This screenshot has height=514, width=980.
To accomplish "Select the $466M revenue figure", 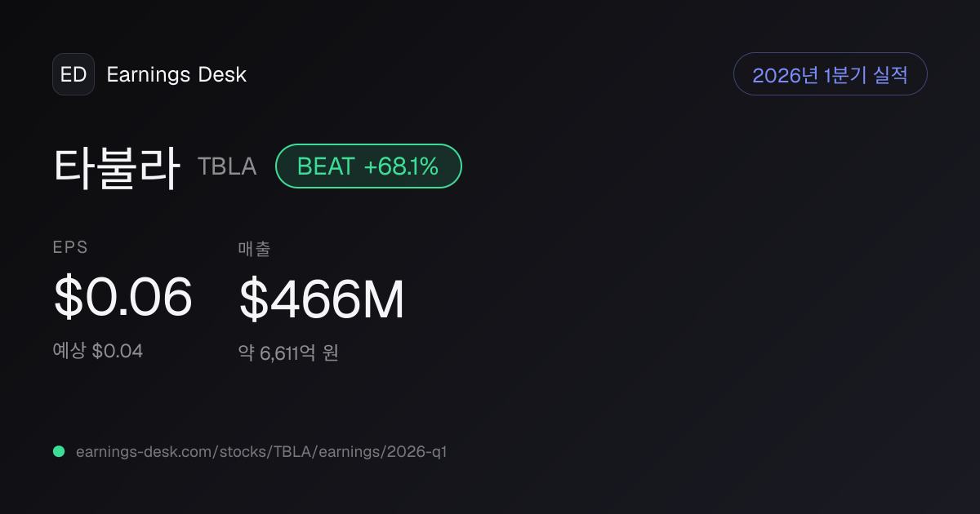I will (321, 299).
